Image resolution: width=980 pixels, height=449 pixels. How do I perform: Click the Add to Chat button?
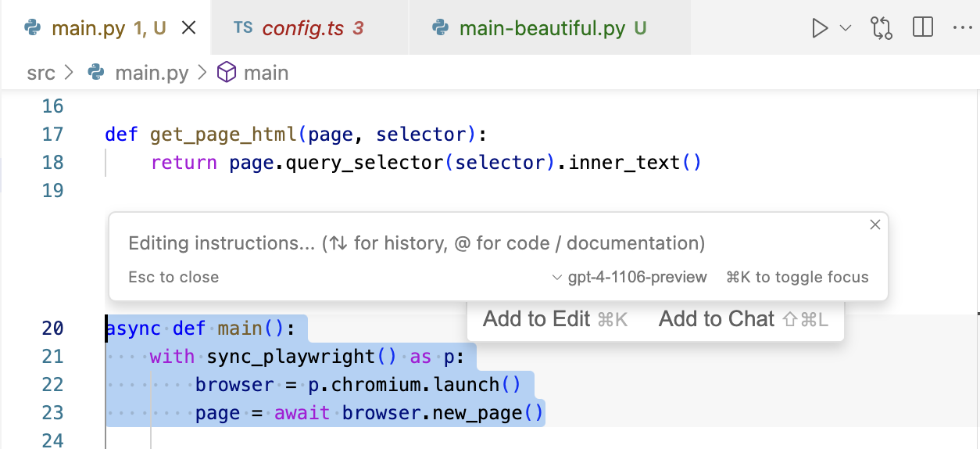742,319
